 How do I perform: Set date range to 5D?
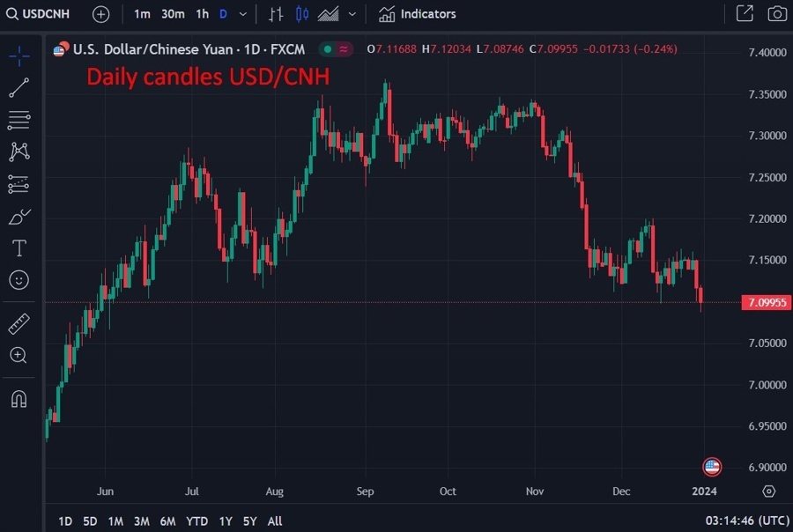[90, 521]
